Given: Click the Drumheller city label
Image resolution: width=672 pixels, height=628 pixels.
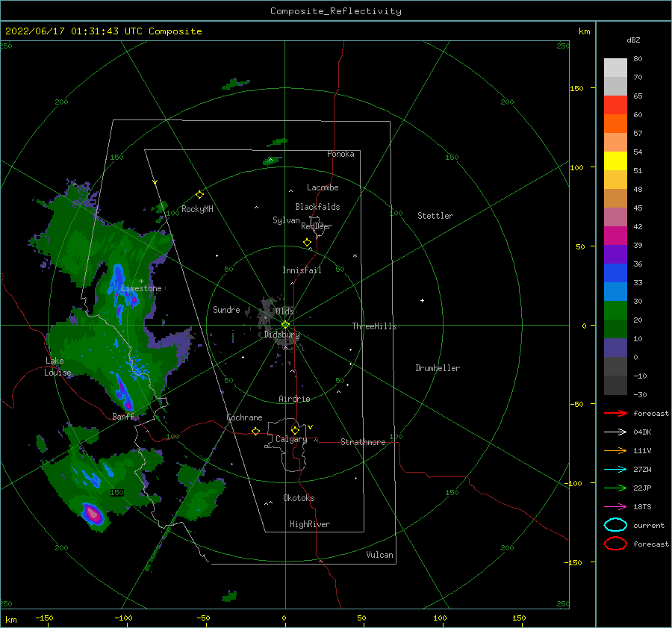Looking at the screenshot, I should point(438,368).
